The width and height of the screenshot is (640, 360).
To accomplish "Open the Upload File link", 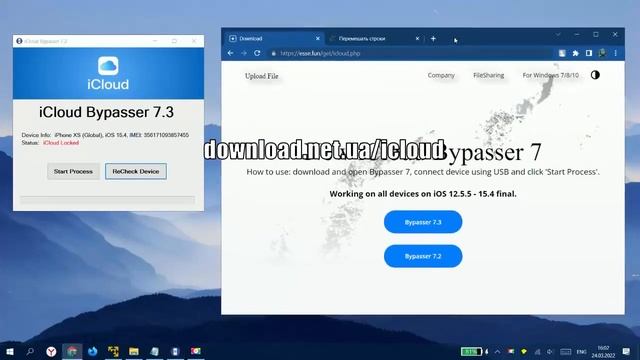I will 262,76.
